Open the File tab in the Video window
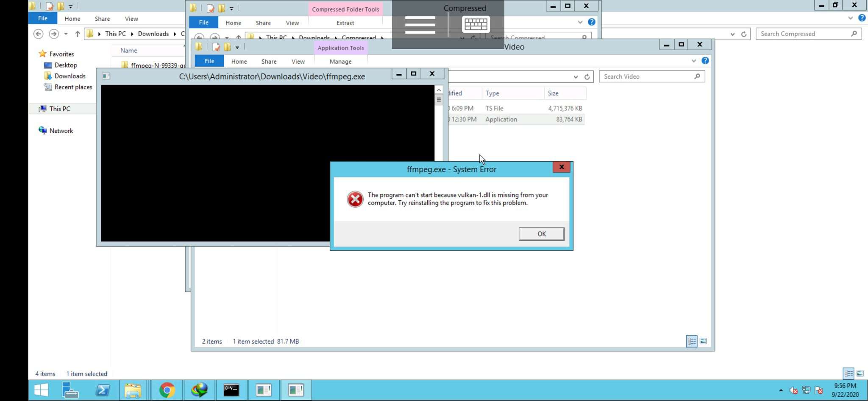The image size is (868, 401). pyautogui.click(x=209, y=61)
